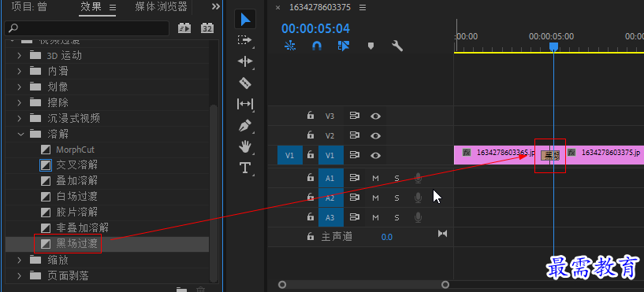
Task: Expand the 页面剥落 folder
Action: 19,275
